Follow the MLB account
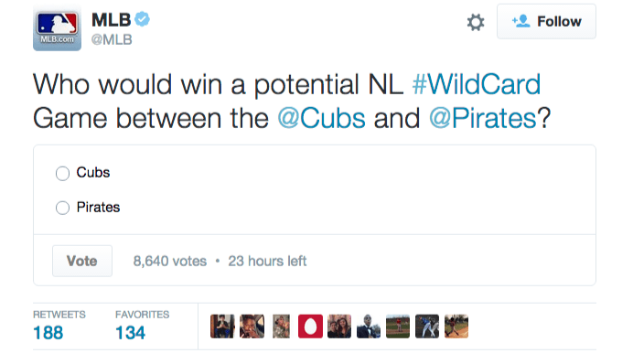Viewport: 633px width, 364px height. point(546,21)
